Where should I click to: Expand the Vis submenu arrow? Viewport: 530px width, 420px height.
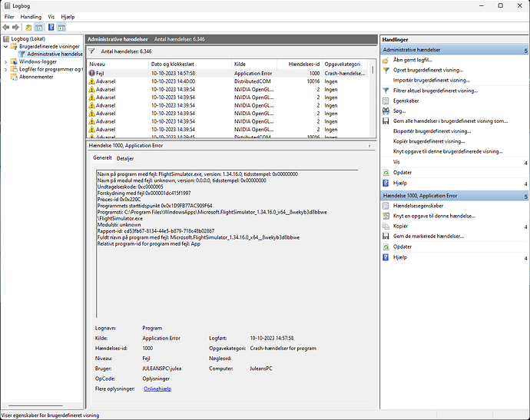tap(525, 164)
